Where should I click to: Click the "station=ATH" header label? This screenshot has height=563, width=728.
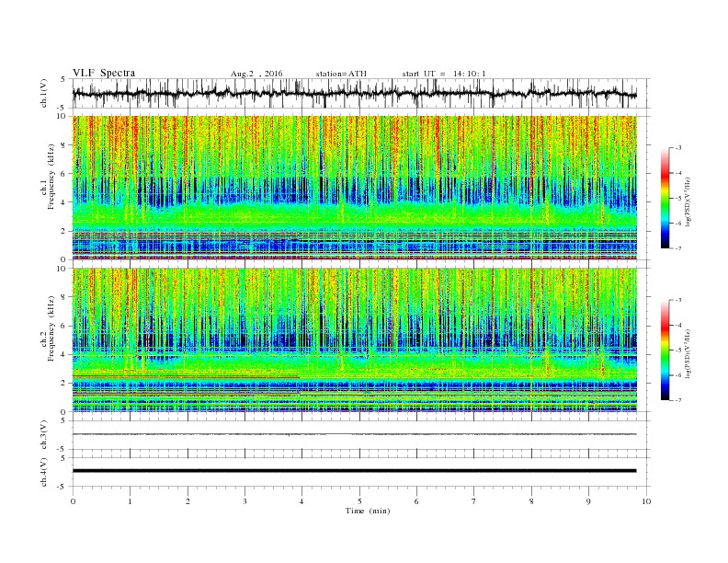341,74
